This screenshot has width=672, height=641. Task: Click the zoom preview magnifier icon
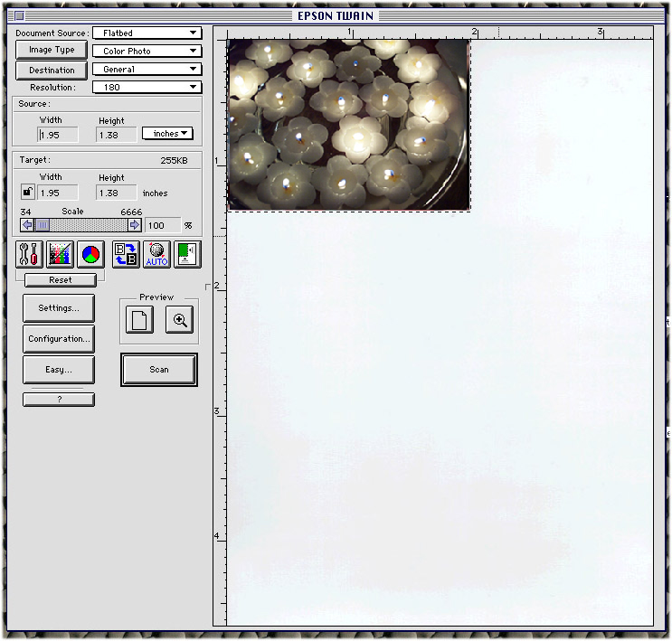180,320
